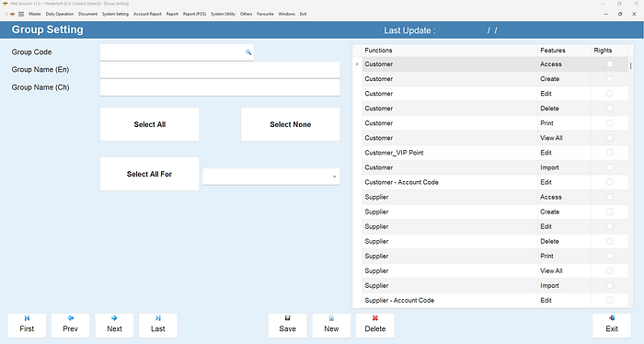This screenshot has height=344, width=644.
Task: Tick Rights checkbox for Supplier Delete
Action: click(609, 241)
